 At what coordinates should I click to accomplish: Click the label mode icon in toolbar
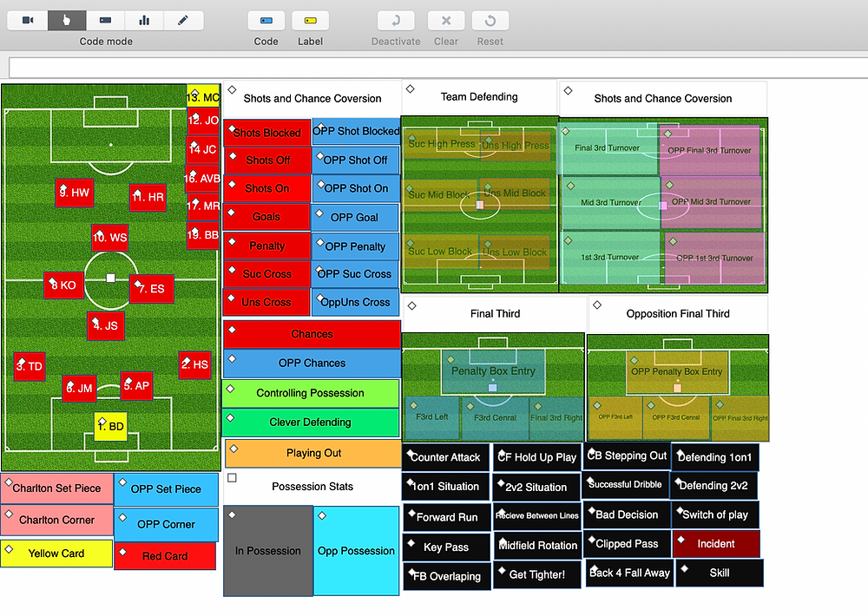point(105,21)
